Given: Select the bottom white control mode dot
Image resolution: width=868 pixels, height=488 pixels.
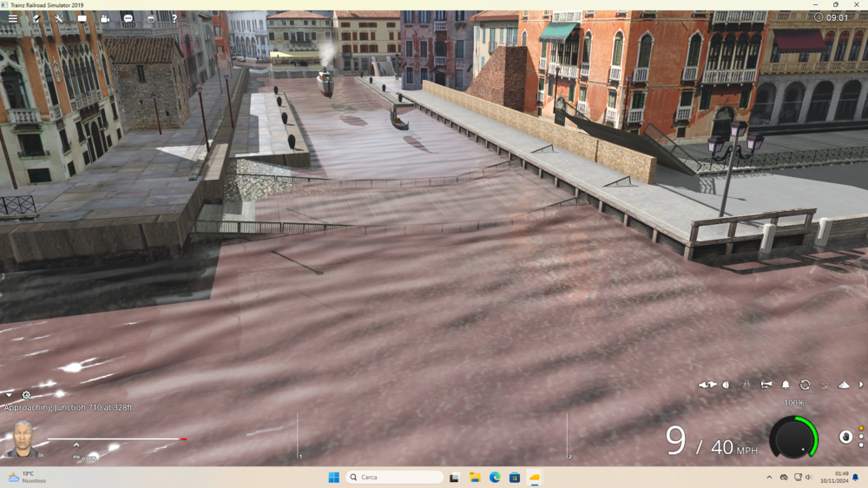Looking at the screenshot, I should 861,445.
